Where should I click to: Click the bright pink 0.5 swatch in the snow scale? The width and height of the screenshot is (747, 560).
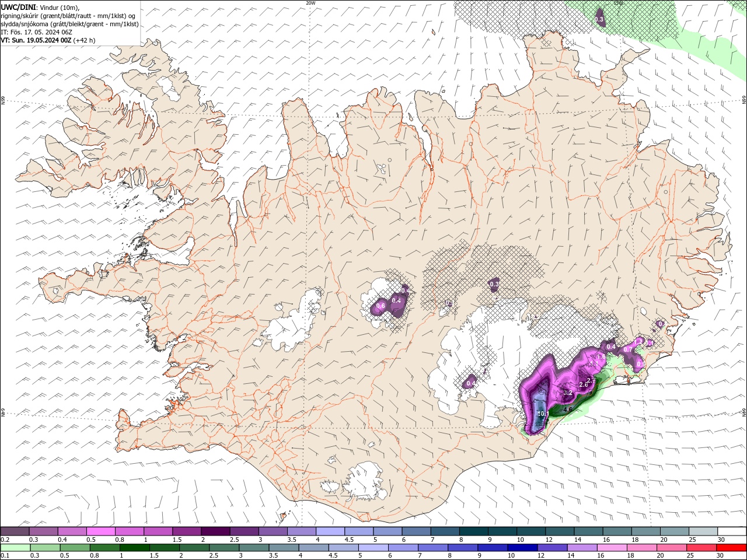100,531
